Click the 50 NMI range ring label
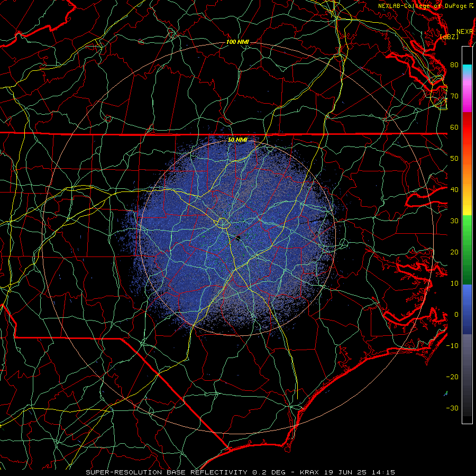476x476 pixels. pyautogui.click(x=237, y=140)
